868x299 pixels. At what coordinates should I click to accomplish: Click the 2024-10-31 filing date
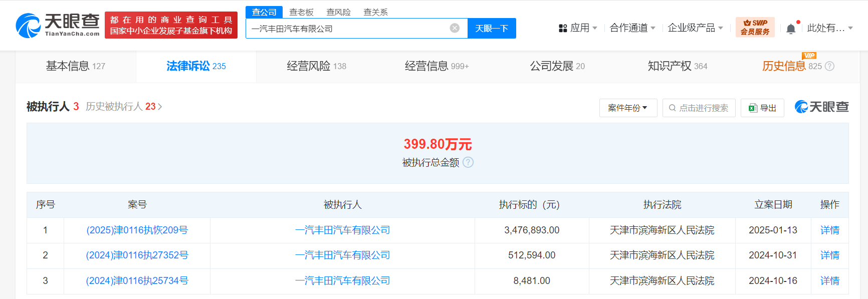(773, 255)
